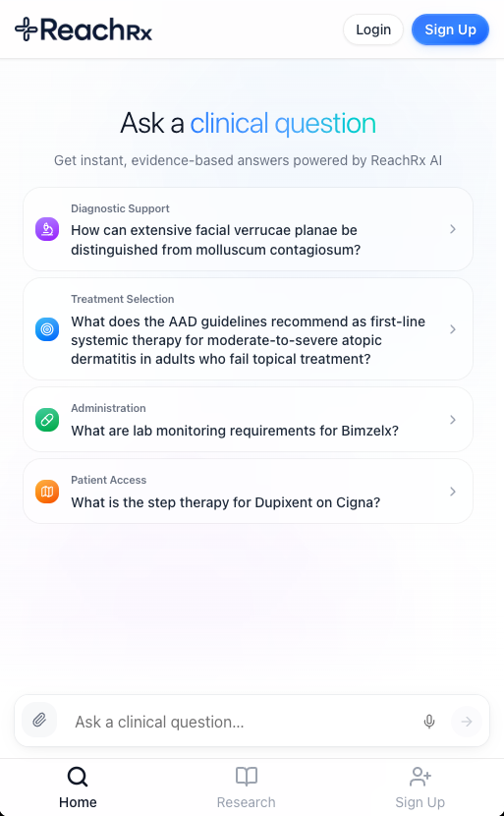Click the paperclip attachment icon
This screenshot has width=504, height=816.
tap(39, 721)
